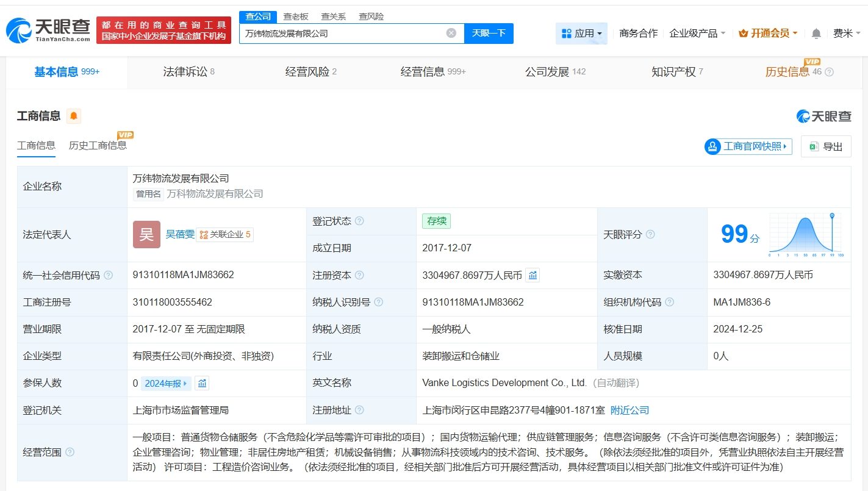Click the Excel icon on 导出 button

(811, 146)
